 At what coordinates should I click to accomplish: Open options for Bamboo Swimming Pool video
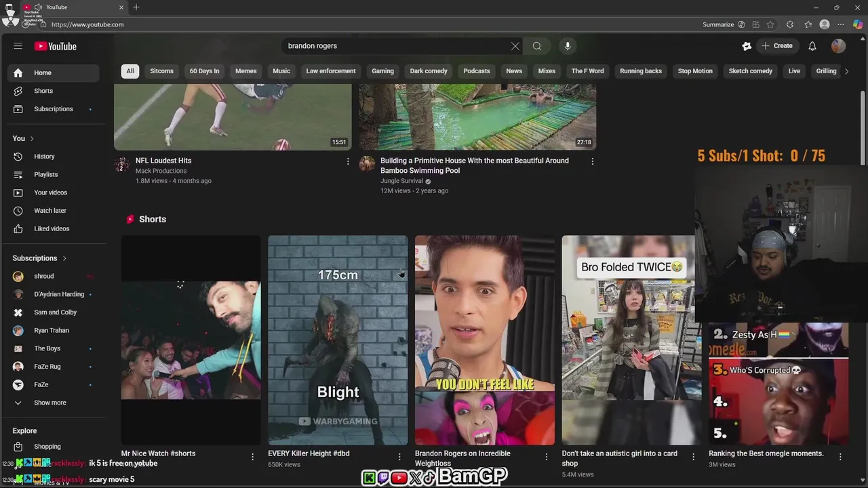(593, 161)
